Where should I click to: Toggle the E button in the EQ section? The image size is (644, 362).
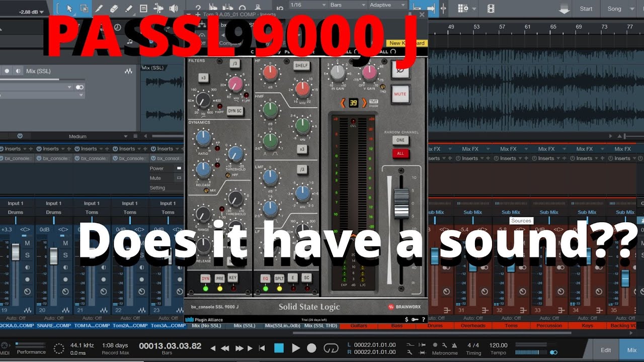(x=293, y=278)
